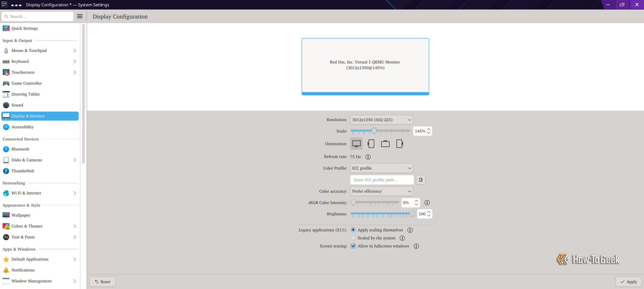Click the Drawing Tablet sidebar icon

pyautogui.click(x=6, y=94)
